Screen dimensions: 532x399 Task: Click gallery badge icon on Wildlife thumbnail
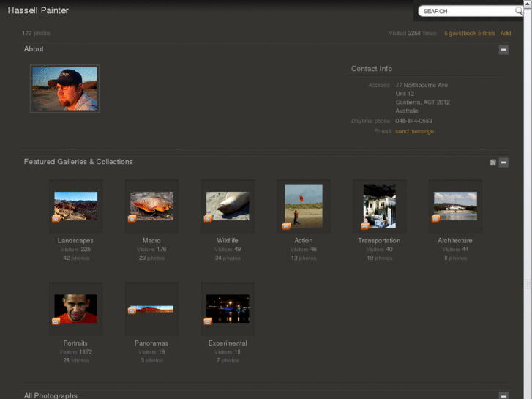pos(208,219)
